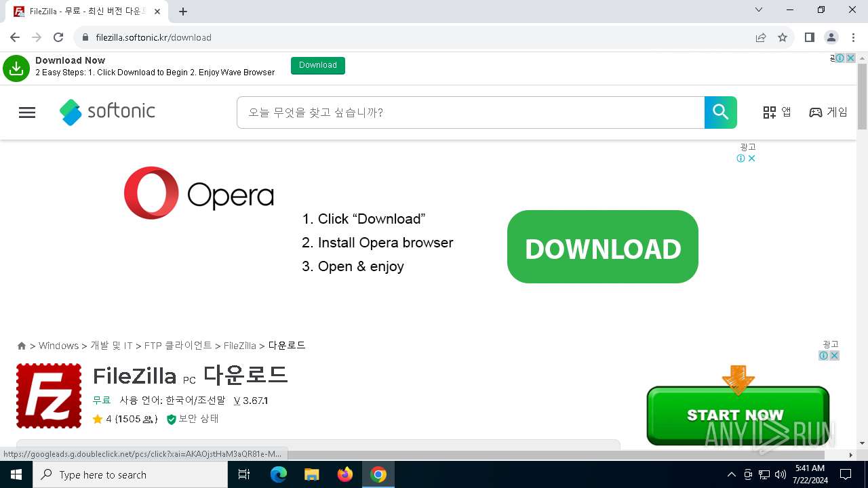Launch Firefox from taskbar
This screenshot has height=488, width=868.
click(345, 474)
